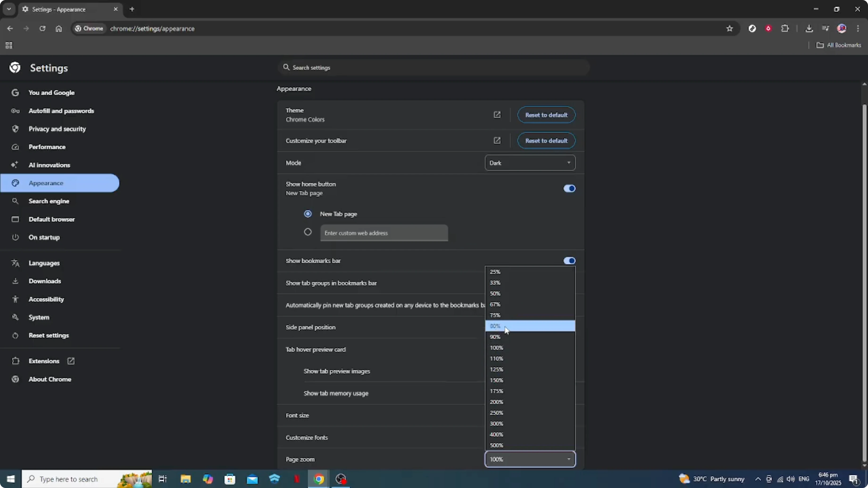The width and height of the screenshot is (868, 488).
Task: Open File Explorer from the taskbar
Action: [x=185, y=479]
